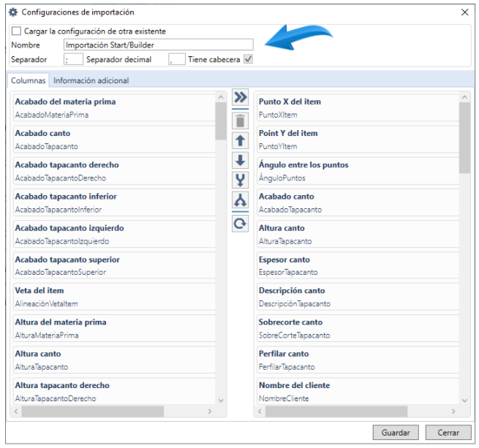
Task: Select Punto X del item entry
Action: click(358, 108)
